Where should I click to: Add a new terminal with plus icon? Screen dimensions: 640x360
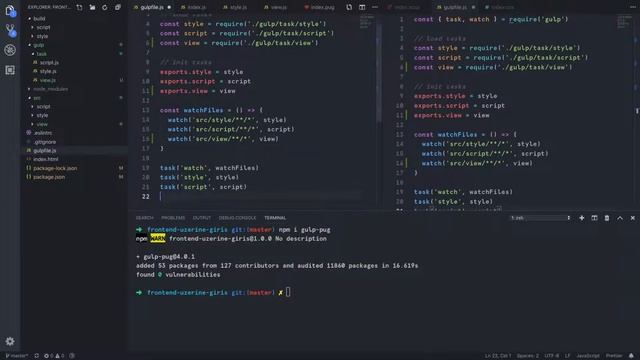pyautogui.click(x=582, y=218)
